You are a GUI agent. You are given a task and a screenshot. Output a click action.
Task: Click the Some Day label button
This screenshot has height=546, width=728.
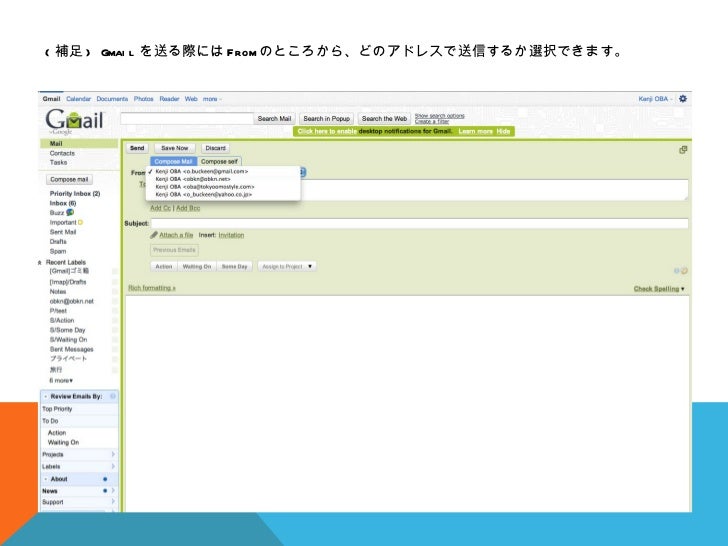[234, 266]
